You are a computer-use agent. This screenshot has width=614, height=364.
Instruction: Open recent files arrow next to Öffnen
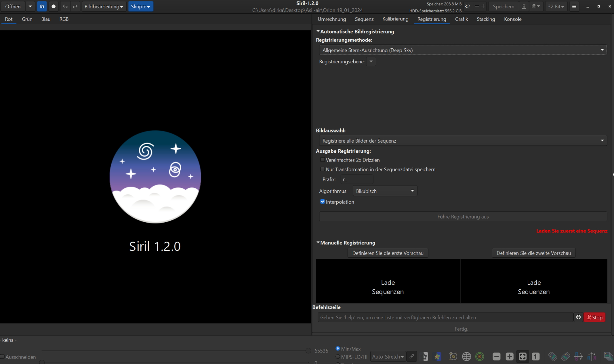pos(30,6)
